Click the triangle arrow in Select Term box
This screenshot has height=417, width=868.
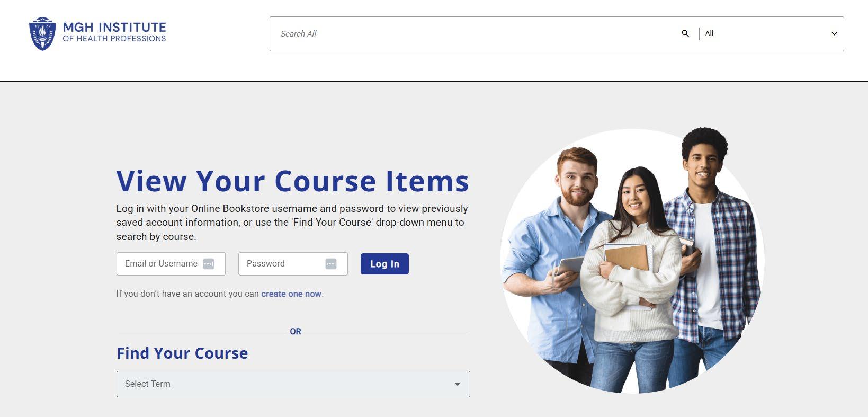click(x=457, y=384)
